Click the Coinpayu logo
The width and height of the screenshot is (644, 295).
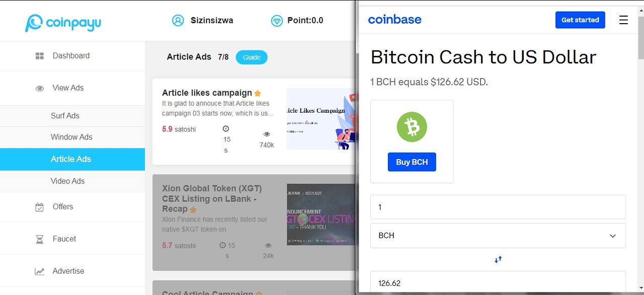point(63,22)
